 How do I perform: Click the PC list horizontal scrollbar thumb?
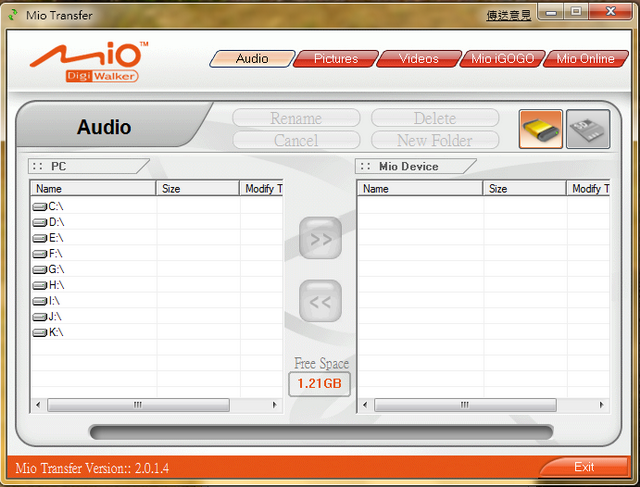click(138, 405)
